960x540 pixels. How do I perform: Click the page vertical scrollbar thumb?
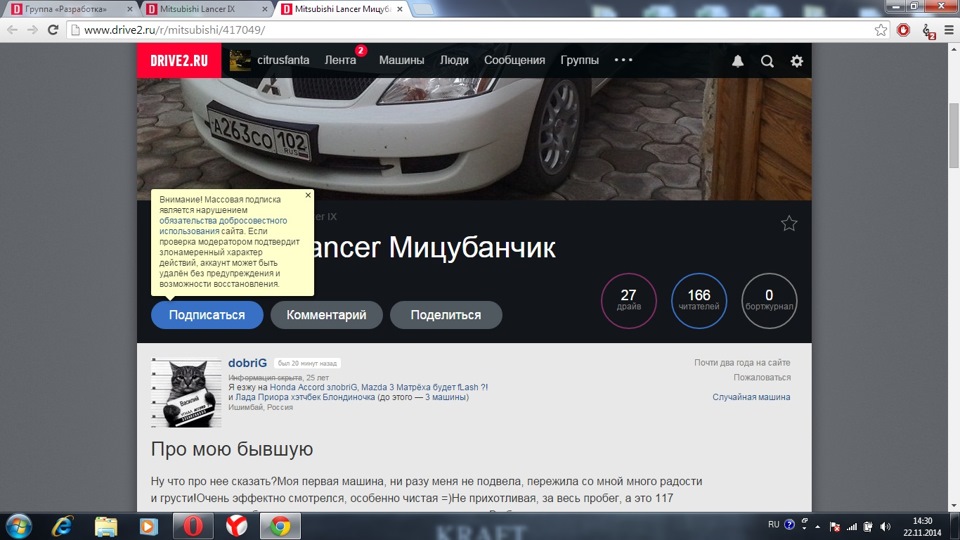953,135
